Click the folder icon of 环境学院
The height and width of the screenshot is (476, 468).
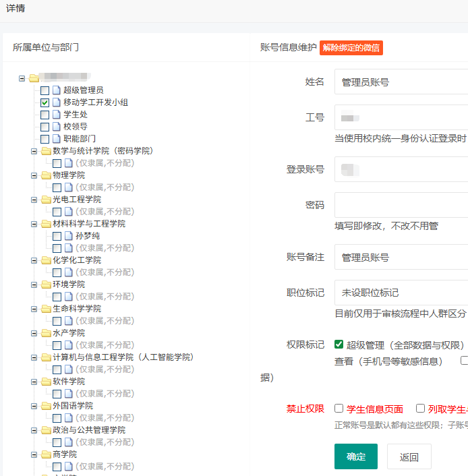point(46,285)
